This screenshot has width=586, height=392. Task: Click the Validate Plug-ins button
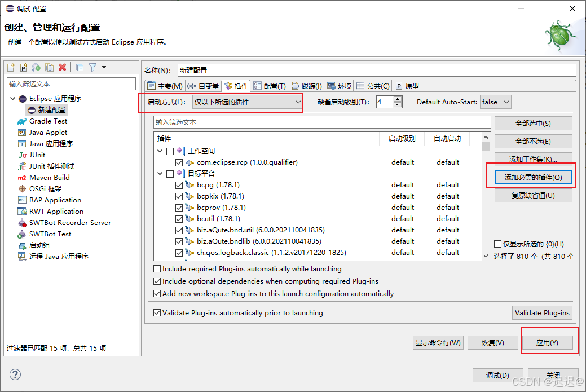pyautogui.click(x=542, y=313)
